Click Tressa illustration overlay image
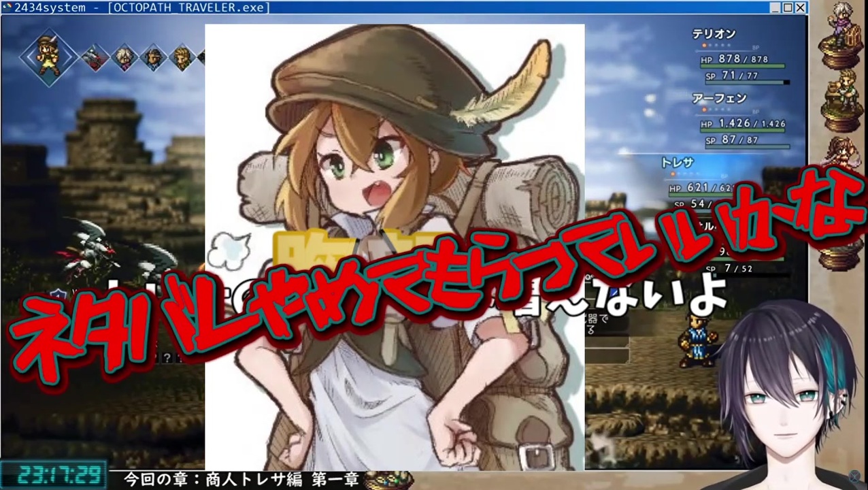The height and width of the screenshot is (490, 868). [x=395, y=247]
